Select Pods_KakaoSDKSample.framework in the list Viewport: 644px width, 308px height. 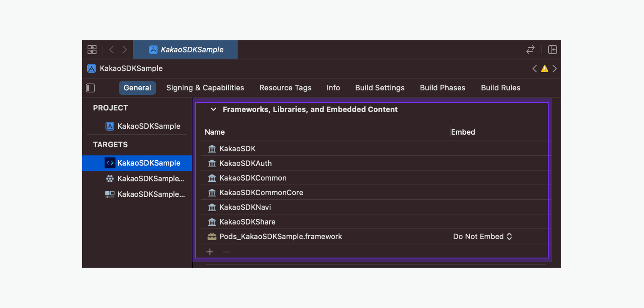point(281,237)
